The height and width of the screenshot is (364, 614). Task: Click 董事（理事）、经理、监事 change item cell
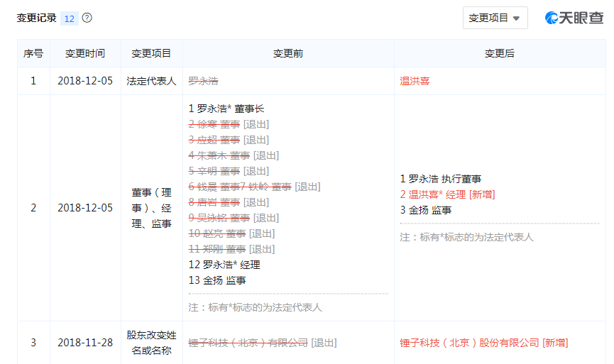151,208
